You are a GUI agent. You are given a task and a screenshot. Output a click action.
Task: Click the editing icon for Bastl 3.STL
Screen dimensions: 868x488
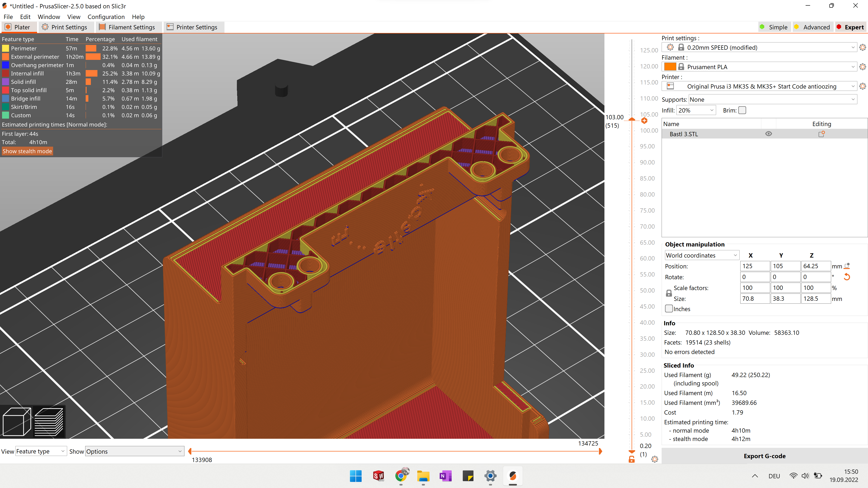tap(821, 134)
